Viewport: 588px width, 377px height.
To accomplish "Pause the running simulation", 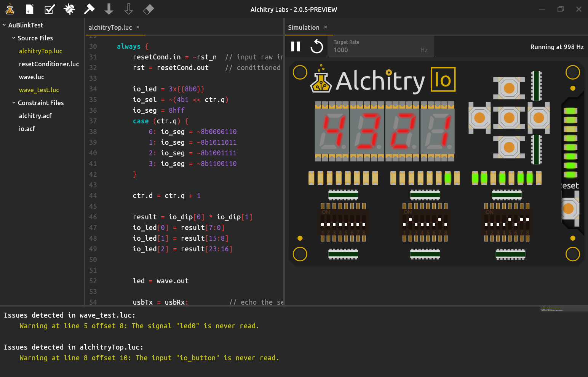I will (x=295, y=46).
